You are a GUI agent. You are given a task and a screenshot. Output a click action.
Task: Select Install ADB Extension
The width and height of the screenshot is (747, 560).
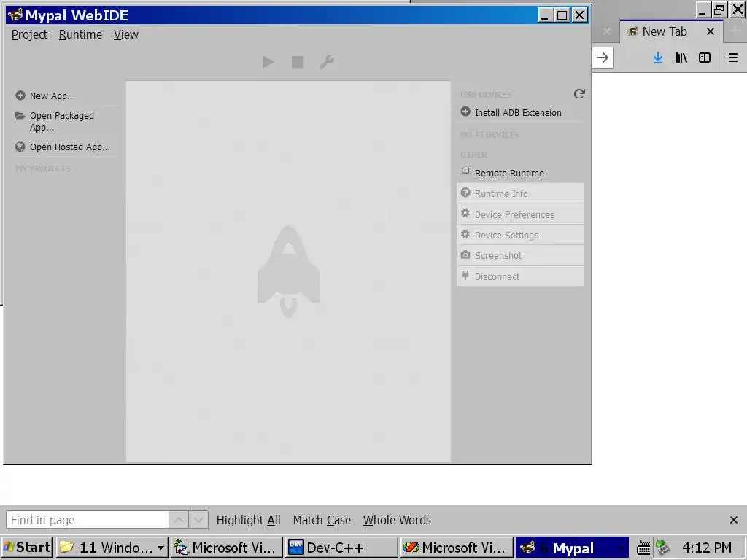[519, 112]
